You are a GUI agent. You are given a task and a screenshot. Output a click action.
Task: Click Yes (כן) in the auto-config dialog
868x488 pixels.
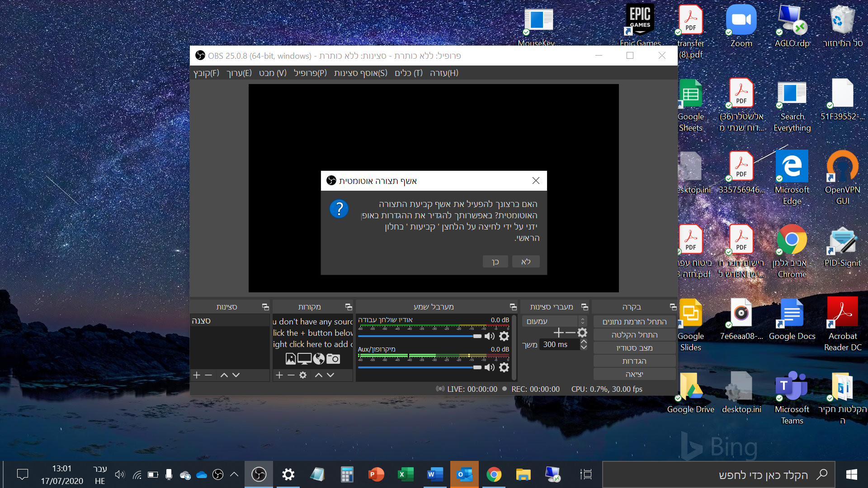495,262
